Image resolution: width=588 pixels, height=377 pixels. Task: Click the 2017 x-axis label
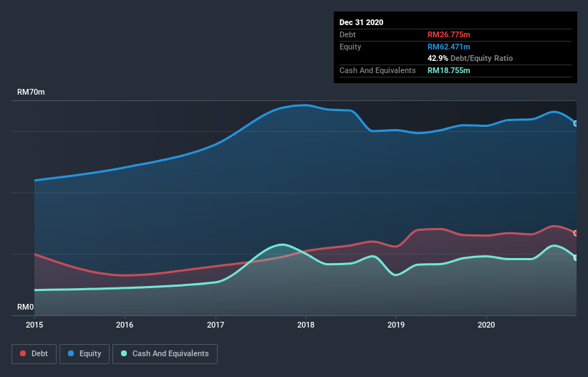coord(216,325)
